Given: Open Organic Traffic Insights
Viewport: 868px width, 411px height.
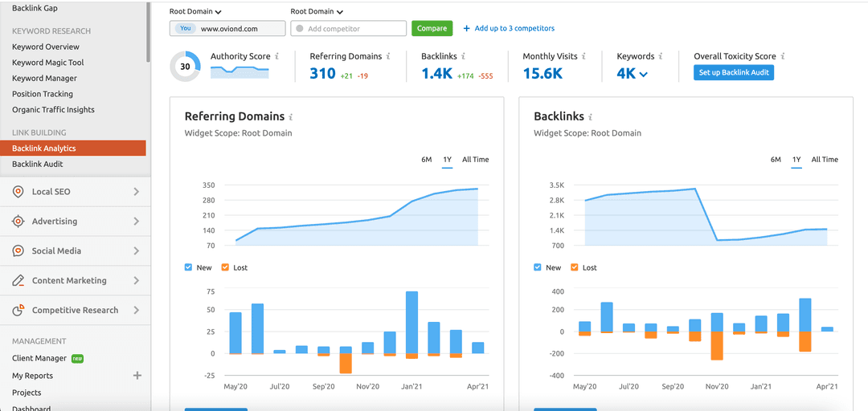Looking at the screenshot, I should [x=53, y=109].
